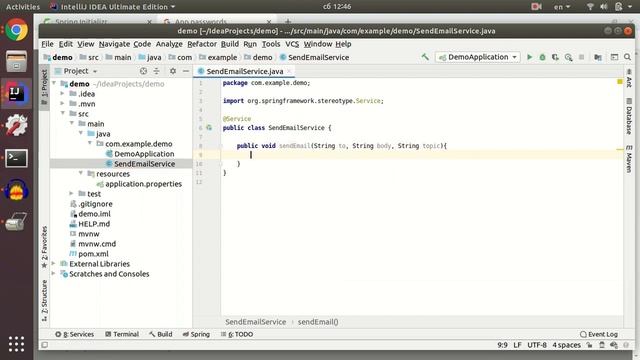Select HELP.md in project tree

(x=94, y=224)
